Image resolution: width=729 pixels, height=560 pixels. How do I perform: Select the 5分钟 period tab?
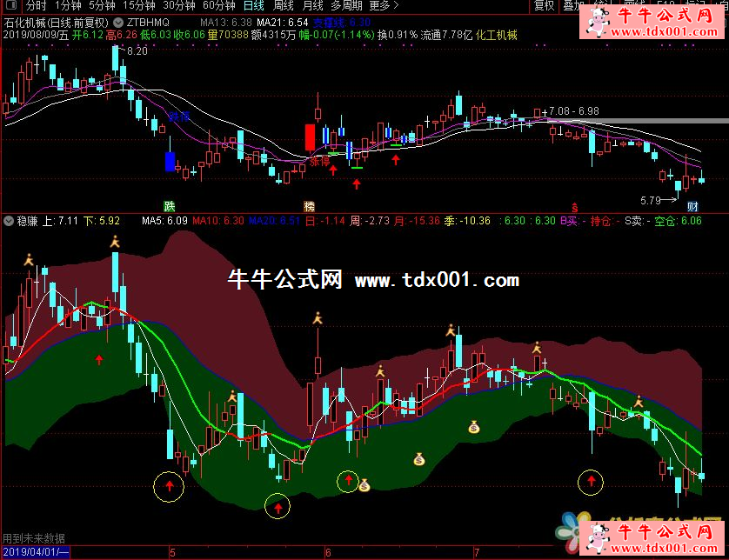tap(102, 5)
